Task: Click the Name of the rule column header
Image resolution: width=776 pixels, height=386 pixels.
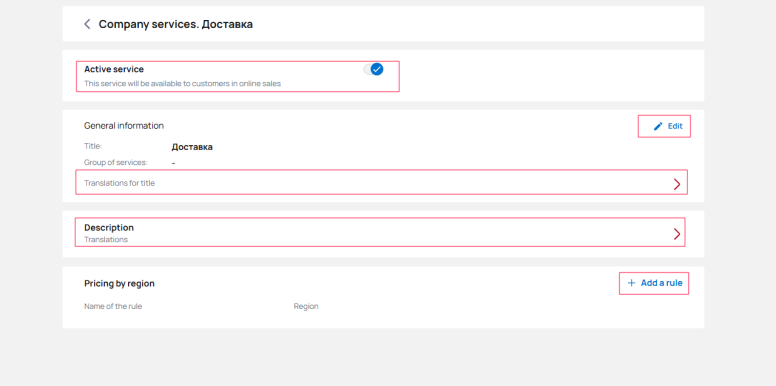Action: tap(113, 306)
